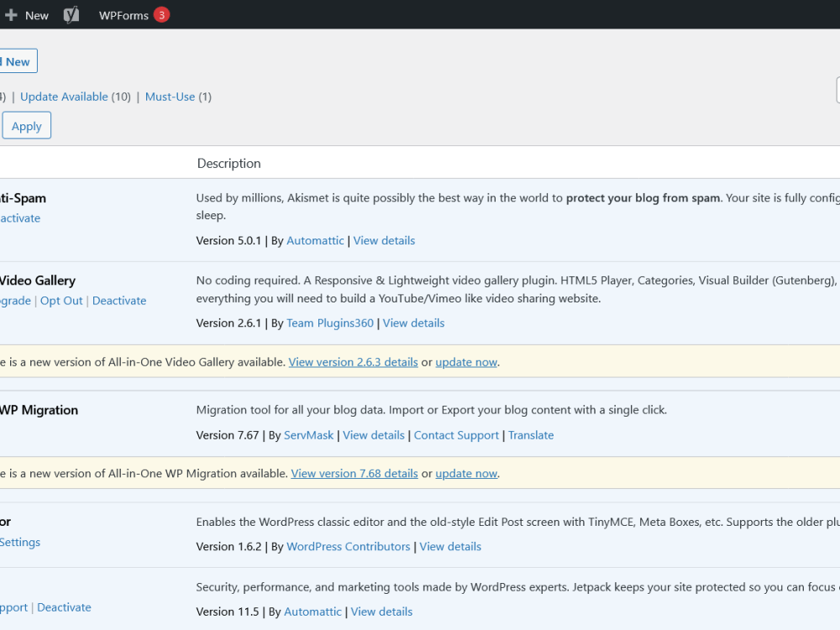Screen dimensions: 840x630
Task: Deactivate the Akismet Anti-Spam plugin
Action: [x=20, y=218]
